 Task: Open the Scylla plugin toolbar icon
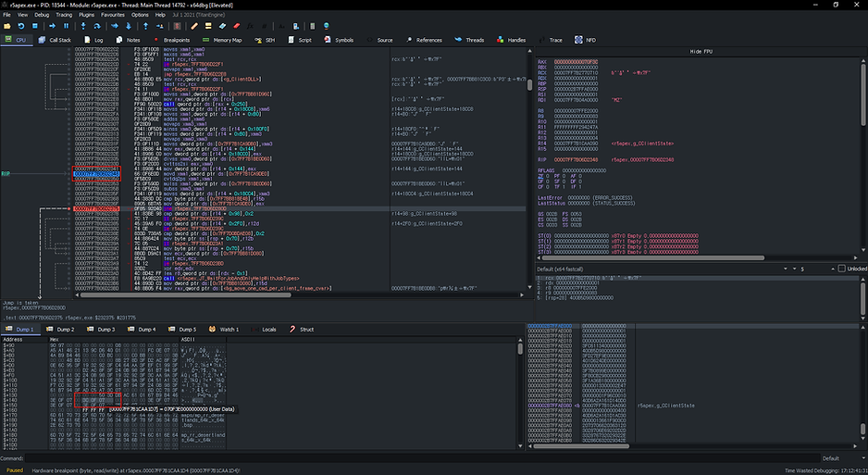coord(177,26)
